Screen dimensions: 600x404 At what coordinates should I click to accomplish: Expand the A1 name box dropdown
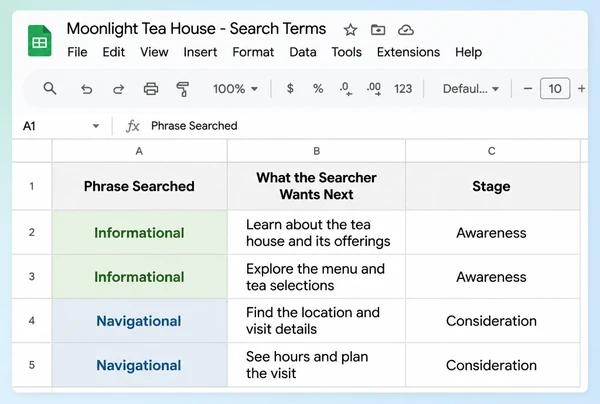pyautogui.click(x=96, y=126)
